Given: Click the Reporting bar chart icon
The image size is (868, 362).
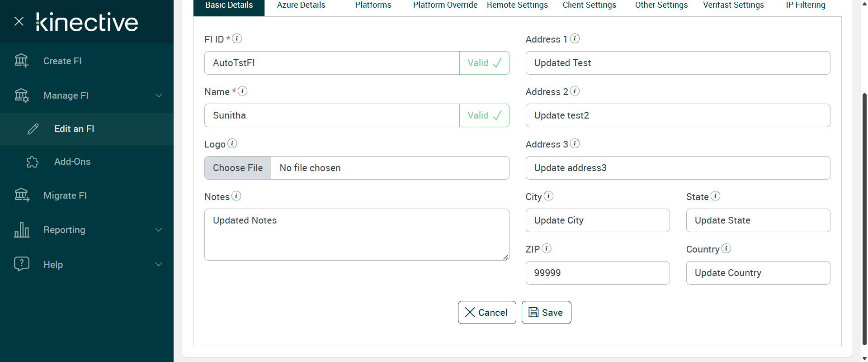Looking at the screenshot, I should 21,230.
